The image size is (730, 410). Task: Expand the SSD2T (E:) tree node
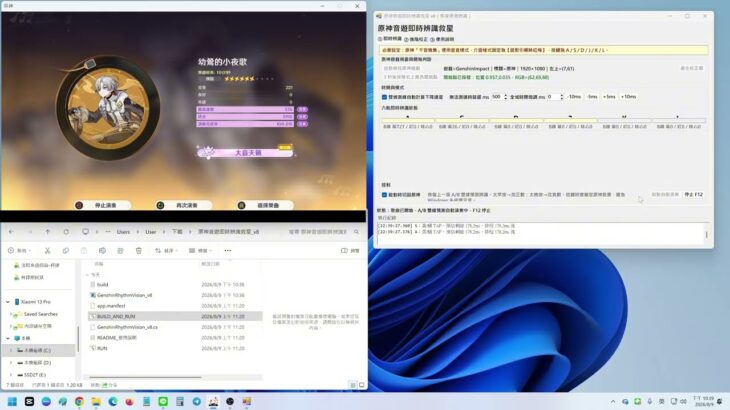11,374
